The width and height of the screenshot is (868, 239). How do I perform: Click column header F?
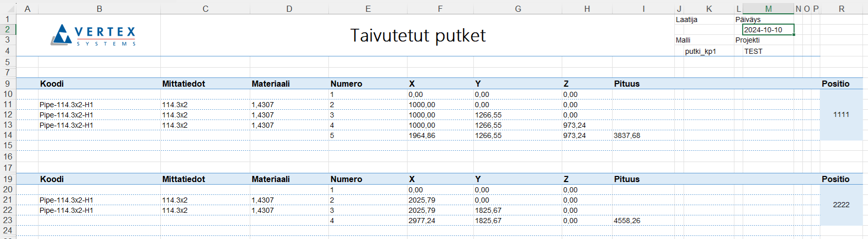[440, 9]
